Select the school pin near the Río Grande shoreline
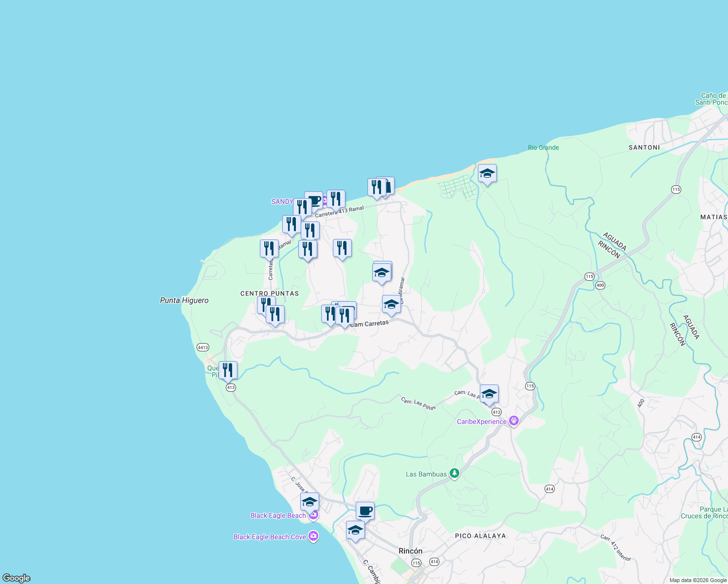The image size is (728, 584). [487, 174]
